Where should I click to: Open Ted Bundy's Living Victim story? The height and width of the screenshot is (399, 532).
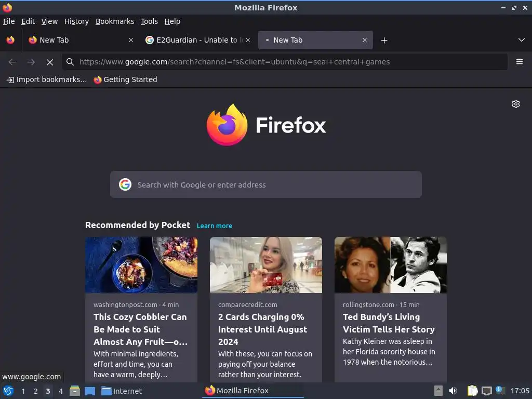point(389,323)
